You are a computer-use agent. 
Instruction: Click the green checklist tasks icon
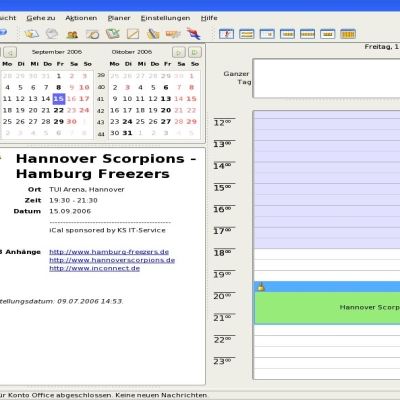coord(113,34)
